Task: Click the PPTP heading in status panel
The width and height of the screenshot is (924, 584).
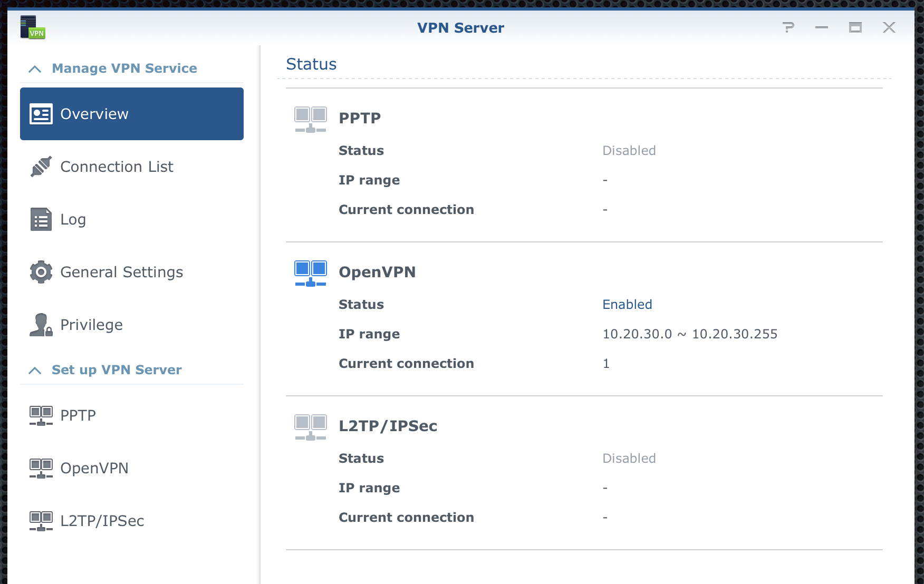Action: 360,118
